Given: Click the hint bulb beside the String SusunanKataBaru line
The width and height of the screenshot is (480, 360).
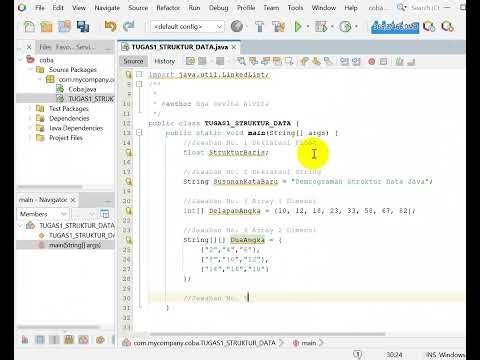Looking at the screenshot, I should click(x=129, y=181).
